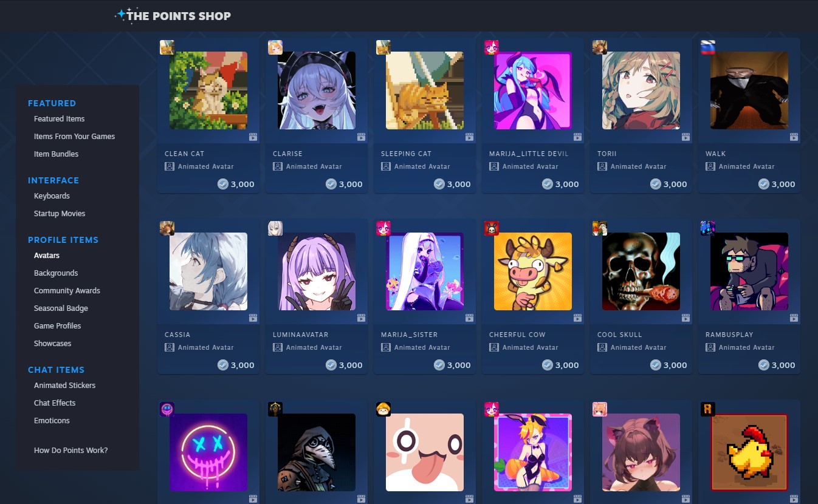Screen dimensions: 818x504
Task: Click the Points Shop sparkle logo
Action: pos(121,15)
